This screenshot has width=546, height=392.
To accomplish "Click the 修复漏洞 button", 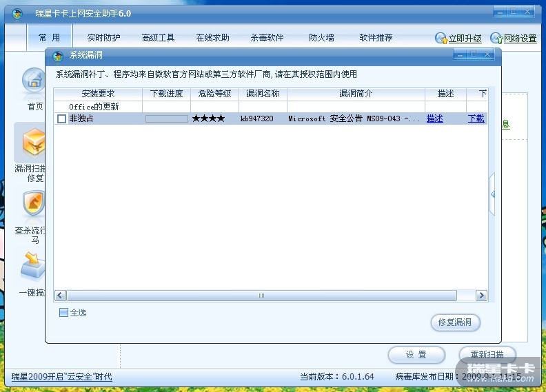I will pyautogui.click(x=456, y=322).
